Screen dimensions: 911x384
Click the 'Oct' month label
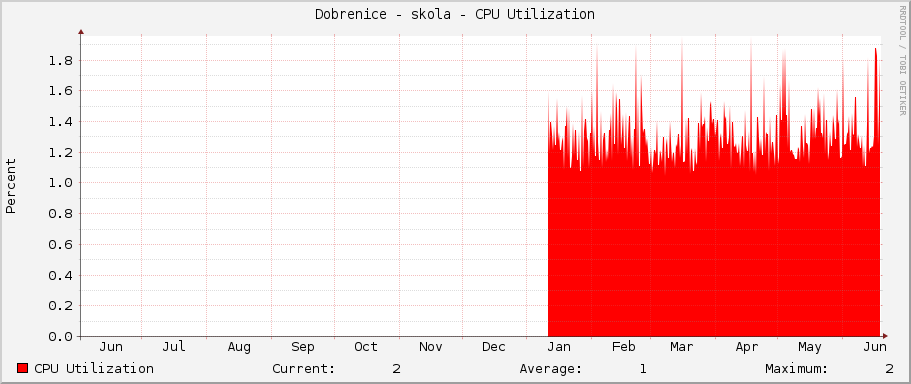point(366,347)
